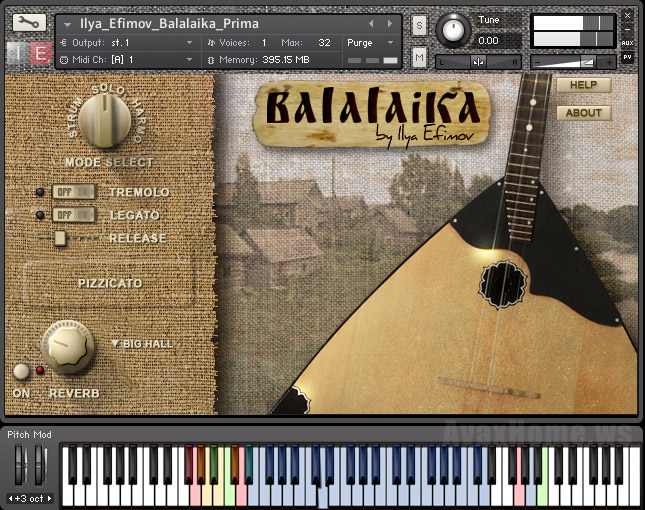
Task: Click the PIZZICATO panel
Action: point(109,283)
